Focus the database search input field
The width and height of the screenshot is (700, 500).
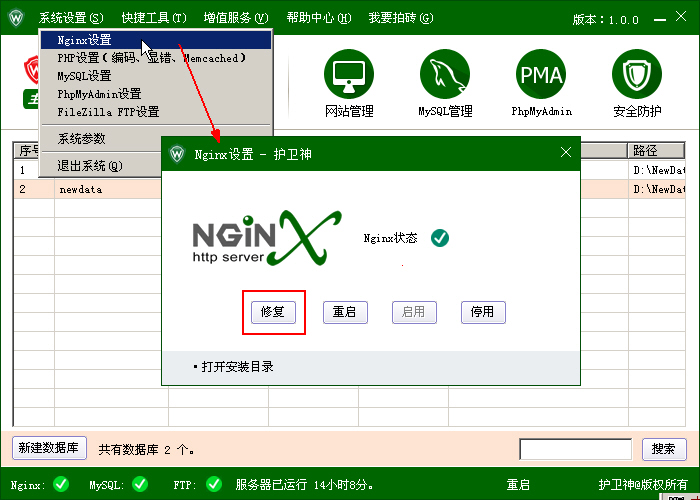(x=575, y=449)
